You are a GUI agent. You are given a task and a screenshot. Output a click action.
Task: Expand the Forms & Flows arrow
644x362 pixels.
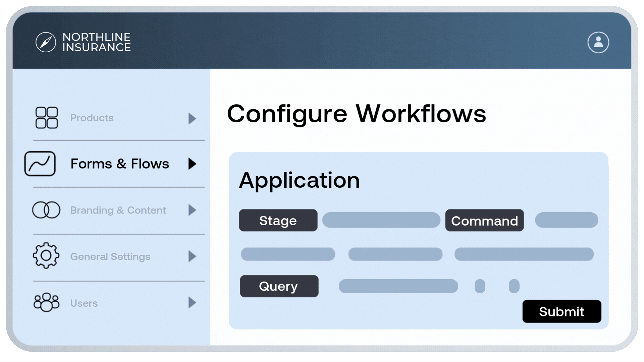pyautogui.click(x=192, y=164)
